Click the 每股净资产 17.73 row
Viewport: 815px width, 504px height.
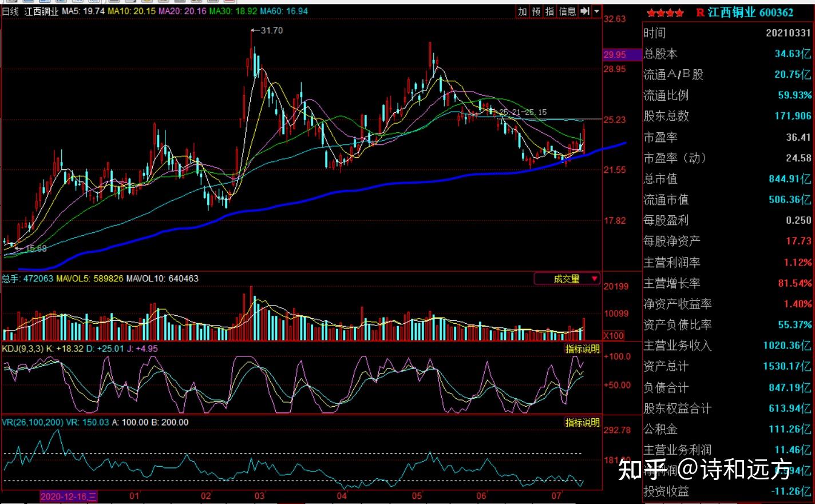[727, 241]
